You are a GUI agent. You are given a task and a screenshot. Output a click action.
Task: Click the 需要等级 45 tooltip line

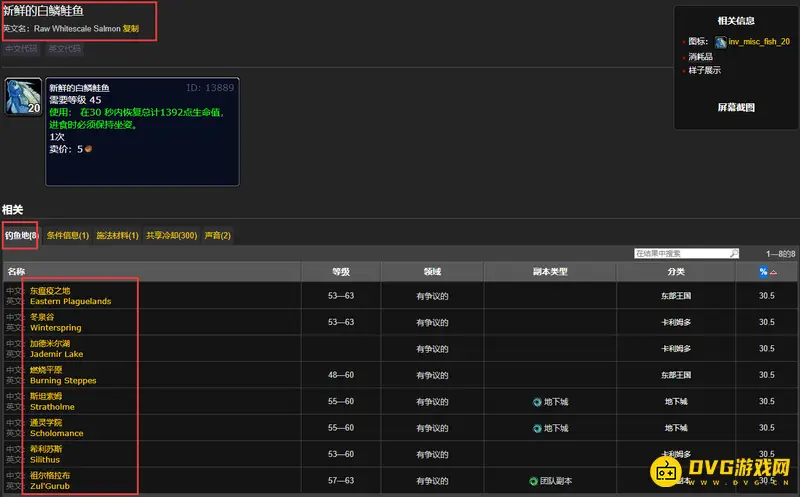(x=75, y=100)
